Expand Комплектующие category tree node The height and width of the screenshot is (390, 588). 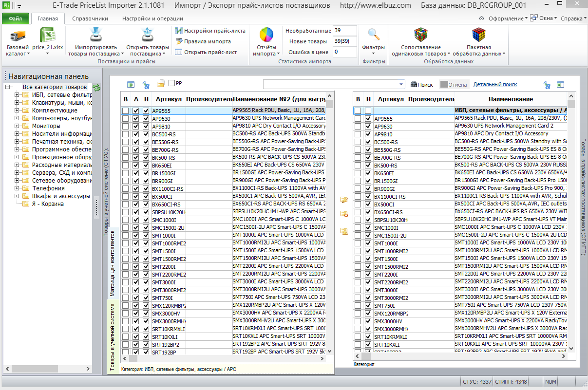point(17,111)
